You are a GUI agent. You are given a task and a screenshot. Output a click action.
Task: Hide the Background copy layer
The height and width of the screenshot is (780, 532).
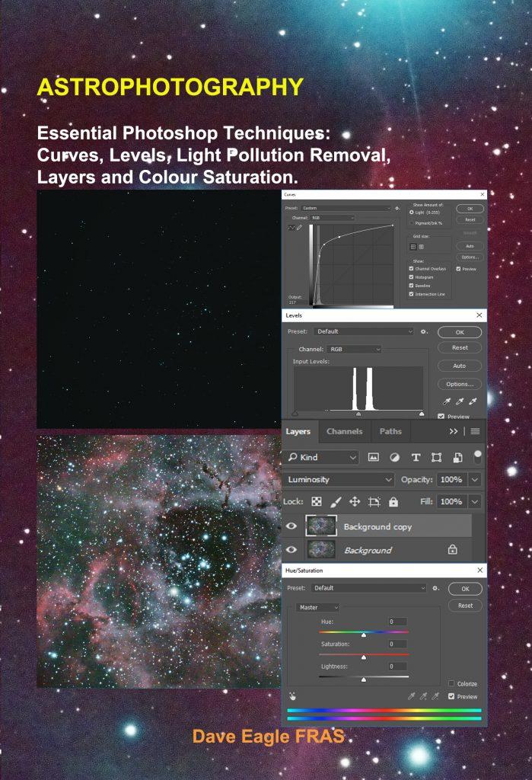click(291, 526)
